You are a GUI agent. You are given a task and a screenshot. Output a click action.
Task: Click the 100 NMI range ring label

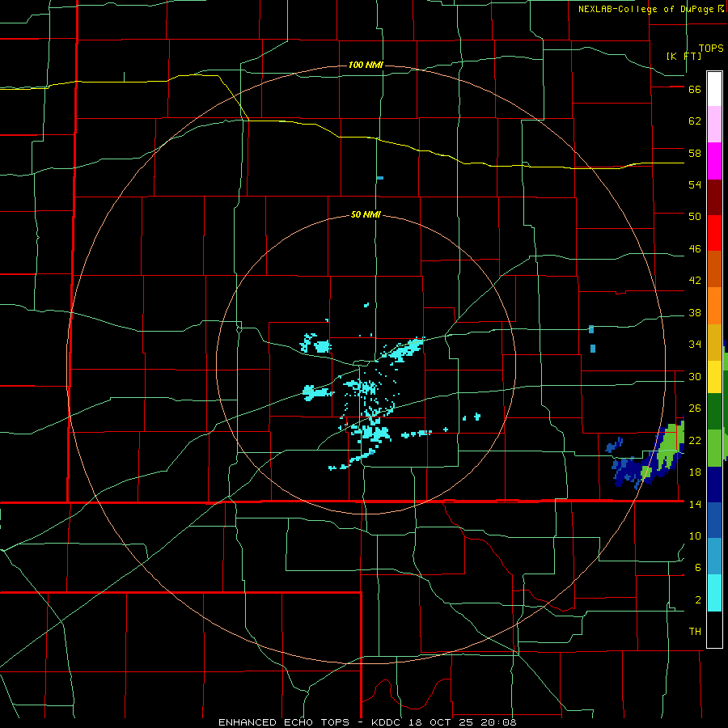[x=366, y=65]
